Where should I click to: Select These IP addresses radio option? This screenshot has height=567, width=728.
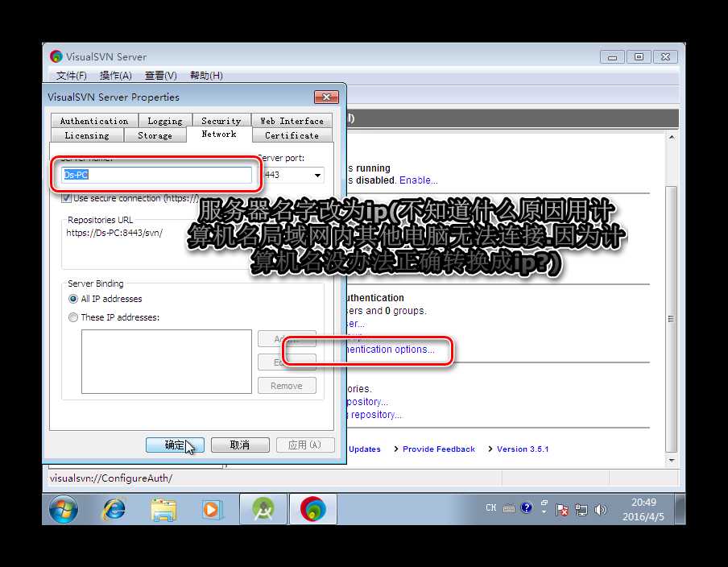pos(73,317)
